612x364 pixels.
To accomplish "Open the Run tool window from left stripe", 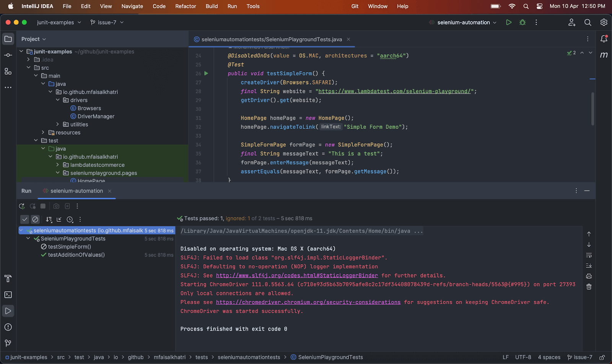I will (x=8, y=311).
